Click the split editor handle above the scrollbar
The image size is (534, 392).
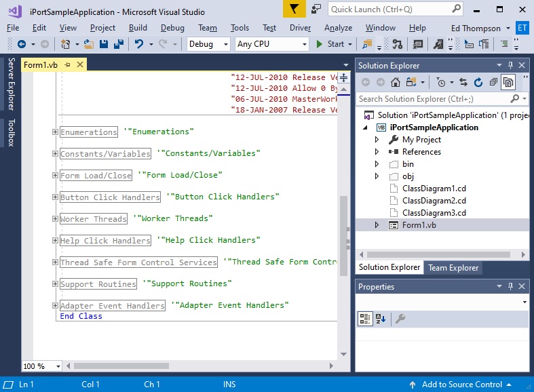point(343,77)
